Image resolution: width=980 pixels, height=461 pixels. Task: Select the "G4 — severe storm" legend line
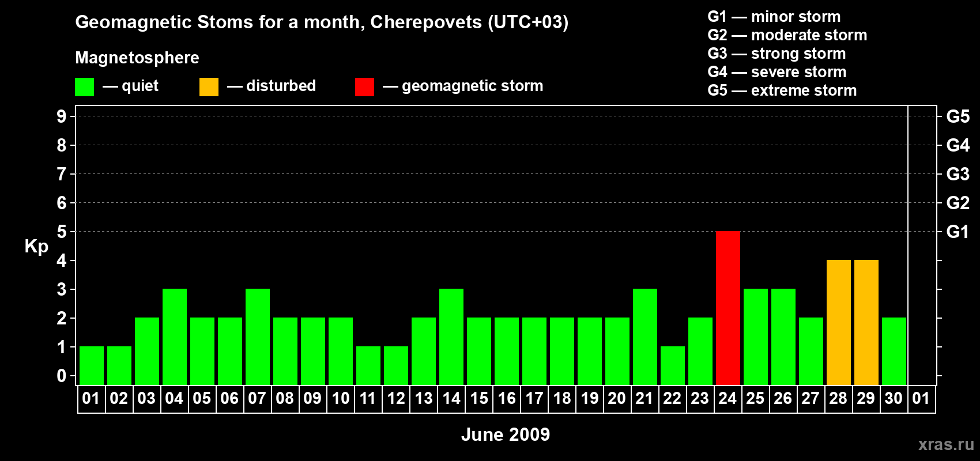tap(777, 72)
